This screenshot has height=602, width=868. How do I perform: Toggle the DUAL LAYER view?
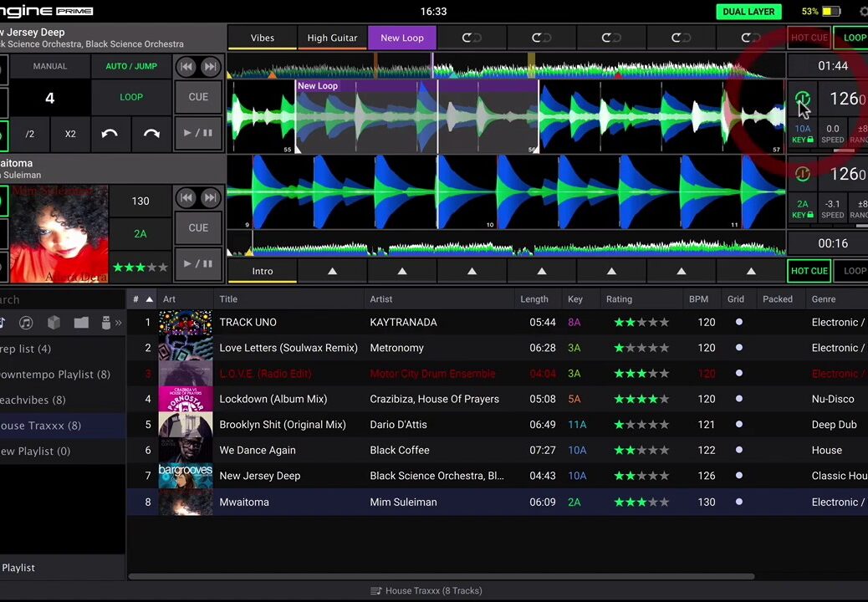point(748,12)
